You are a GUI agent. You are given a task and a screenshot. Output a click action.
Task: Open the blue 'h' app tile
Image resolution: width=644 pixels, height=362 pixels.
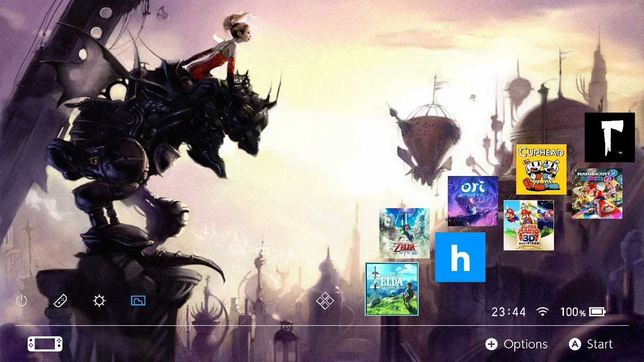click(460, 257)
